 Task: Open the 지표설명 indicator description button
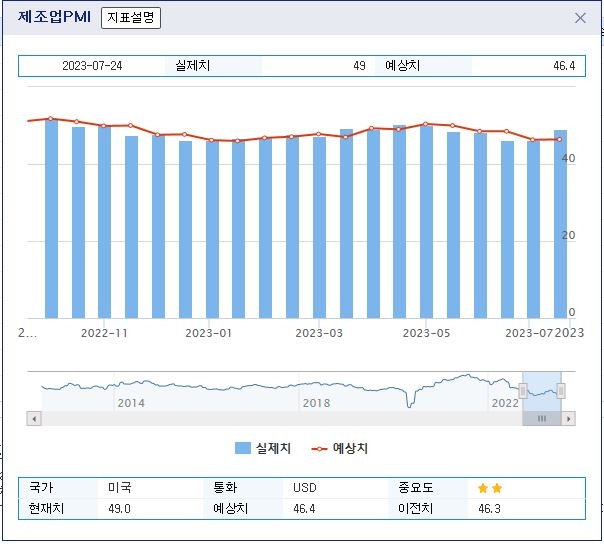pos(131,18)
